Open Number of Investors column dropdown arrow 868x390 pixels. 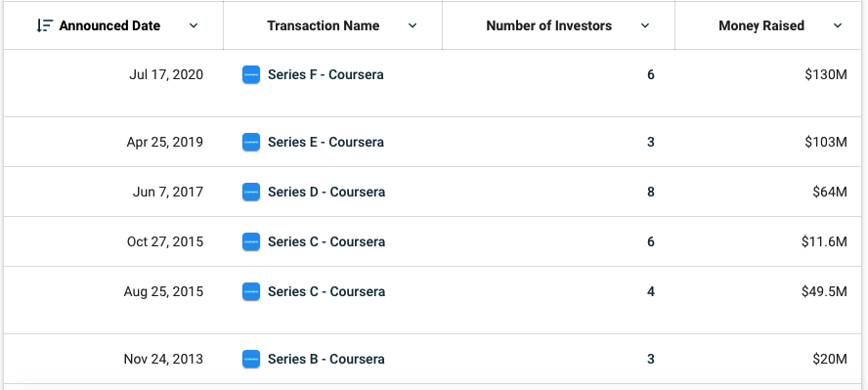pyautogui.click(x=645, y=25)
